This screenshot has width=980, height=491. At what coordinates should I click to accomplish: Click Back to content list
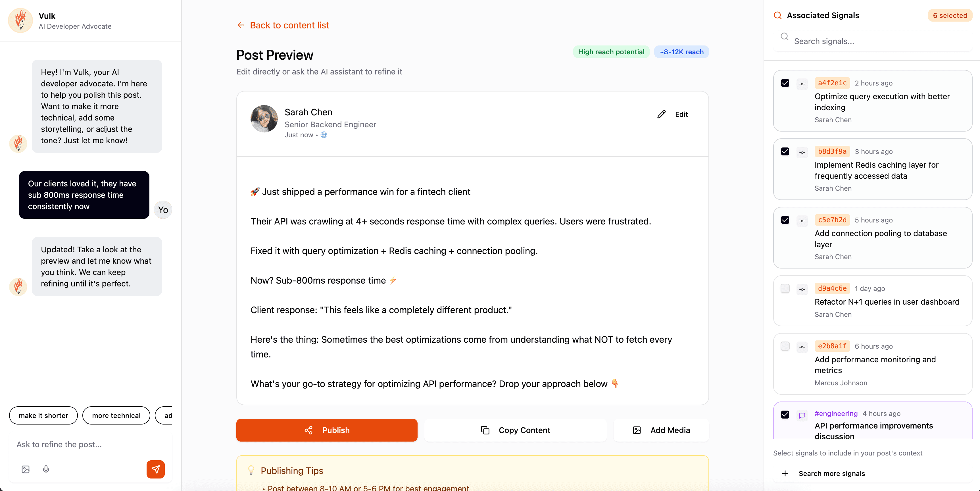point(282,25)
